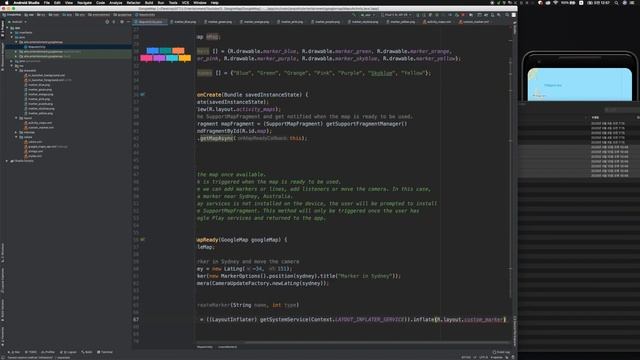Image resolution: width=640 pixels, height=360 pixels.
Task: Open the Apple menu
Action: 7,2
